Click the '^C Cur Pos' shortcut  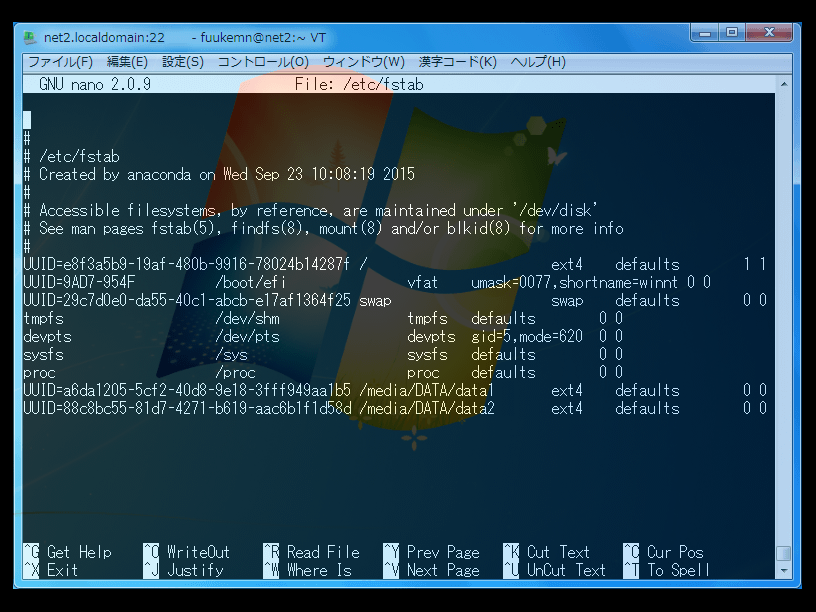coord(664,552)
